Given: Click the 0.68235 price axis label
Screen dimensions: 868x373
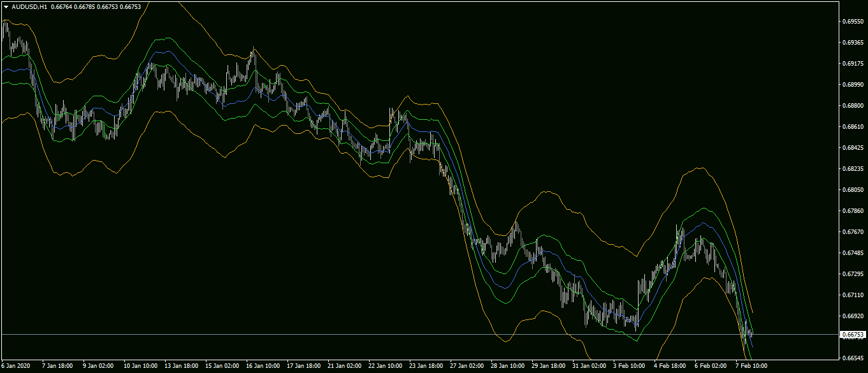Looking at the screenshot, I should pos(852,168).
